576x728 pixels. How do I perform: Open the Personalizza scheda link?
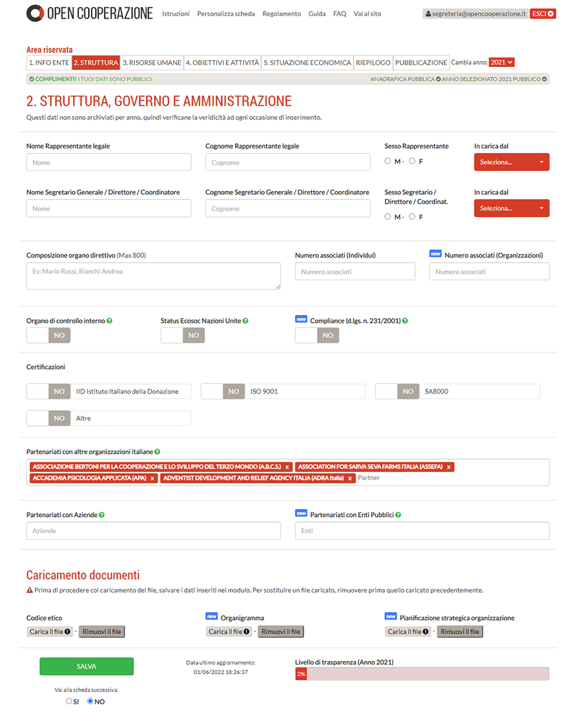click(x=226, y=14)
